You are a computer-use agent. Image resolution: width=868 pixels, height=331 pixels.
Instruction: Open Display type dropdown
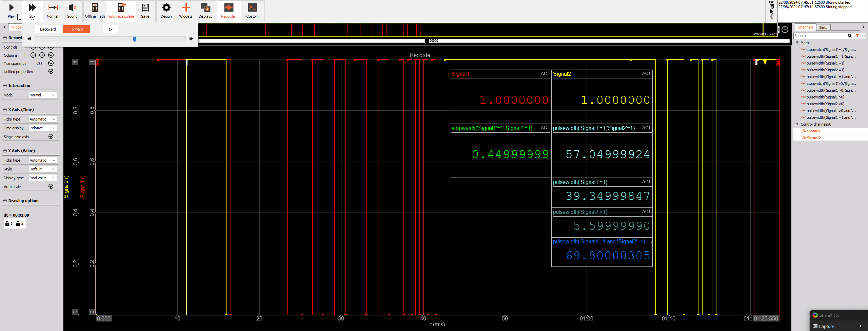[42, 178]
